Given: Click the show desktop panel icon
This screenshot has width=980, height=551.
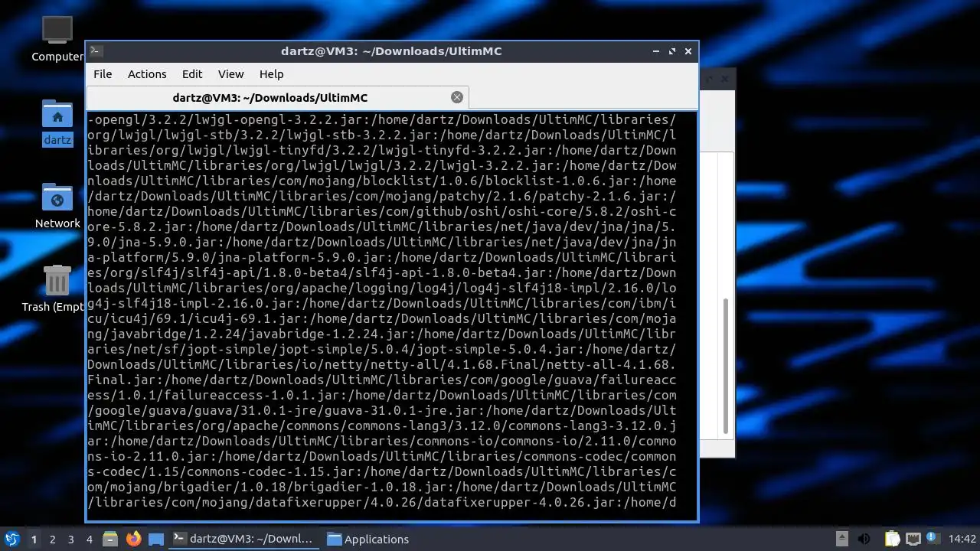Looking at the screenshot, I should click(156, 540).
